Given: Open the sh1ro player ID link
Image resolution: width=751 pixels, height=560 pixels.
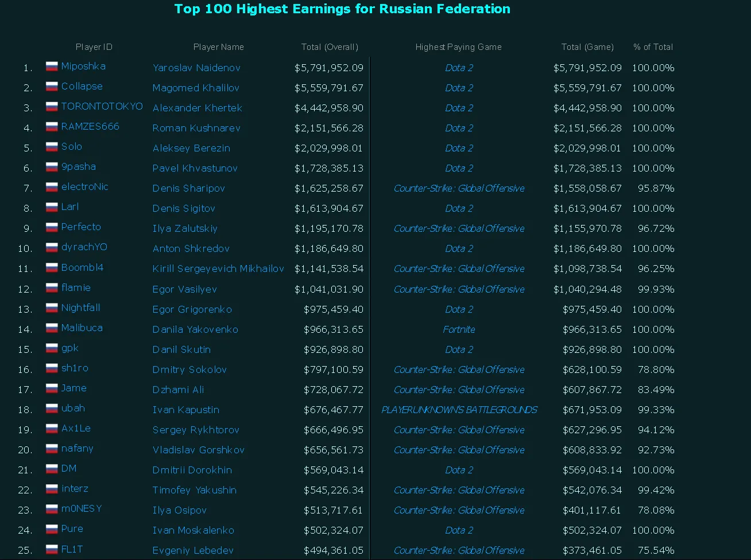Looking at the screenshot, I should click(75, 368).
